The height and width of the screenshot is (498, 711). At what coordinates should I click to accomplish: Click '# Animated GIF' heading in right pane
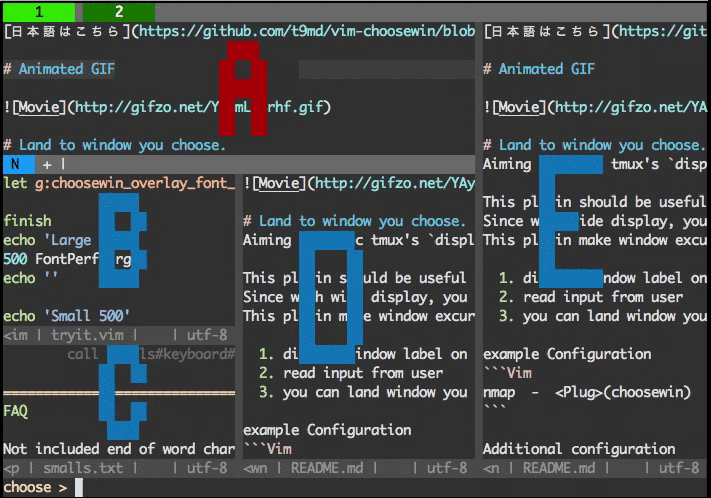coord(539,69)
